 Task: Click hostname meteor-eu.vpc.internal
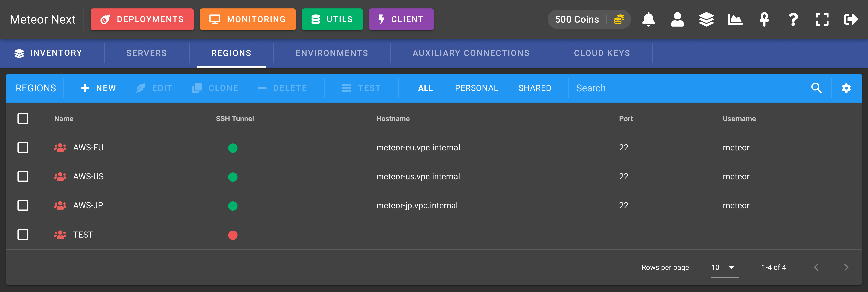coord(418,147)
